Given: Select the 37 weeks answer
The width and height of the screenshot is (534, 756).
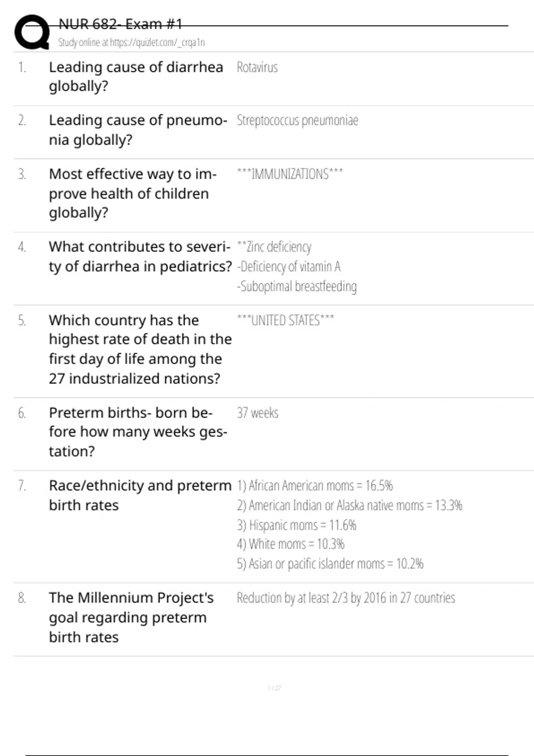Looking at the screenshot, I should 258,413.
